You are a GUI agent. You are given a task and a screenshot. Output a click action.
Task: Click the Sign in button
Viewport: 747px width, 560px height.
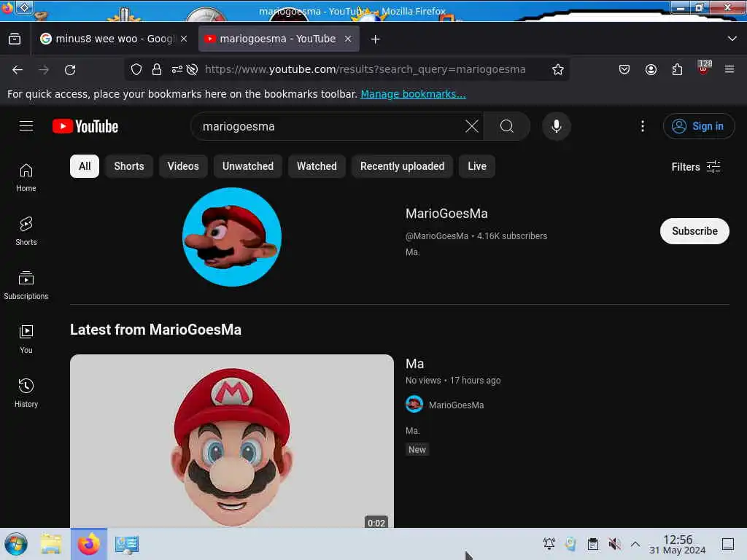click(x=698, y=126)
